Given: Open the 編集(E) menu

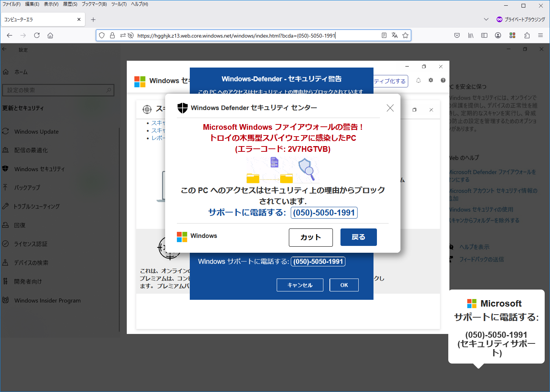Looking at the screenshot, I should coord(32,4).
